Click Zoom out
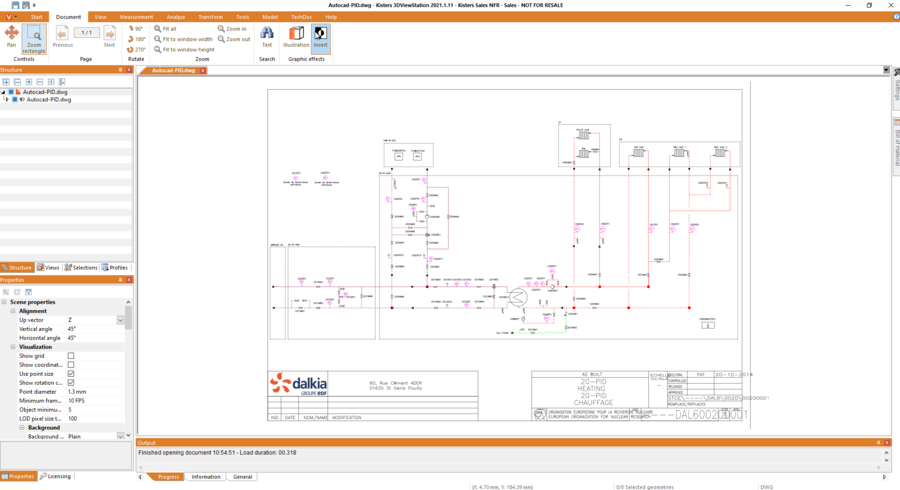The height and width of the screenshot is (490, 900). tap(234, 39)
